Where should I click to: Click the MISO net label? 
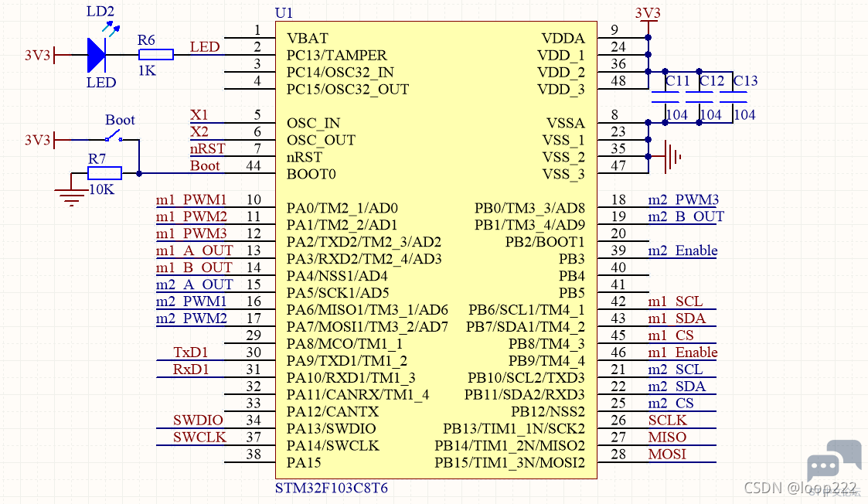click(x=668, y=437)
